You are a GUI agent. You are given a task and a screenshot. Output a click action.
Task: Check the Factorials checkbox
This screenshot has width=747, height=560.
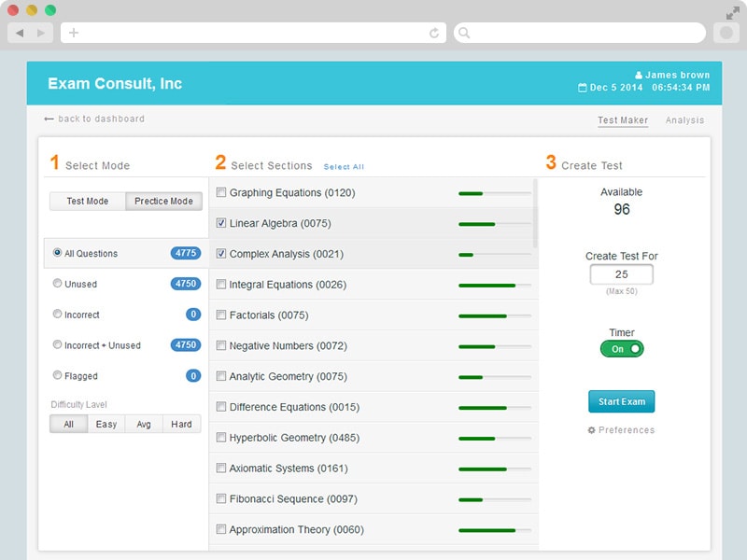coord(221,315)
